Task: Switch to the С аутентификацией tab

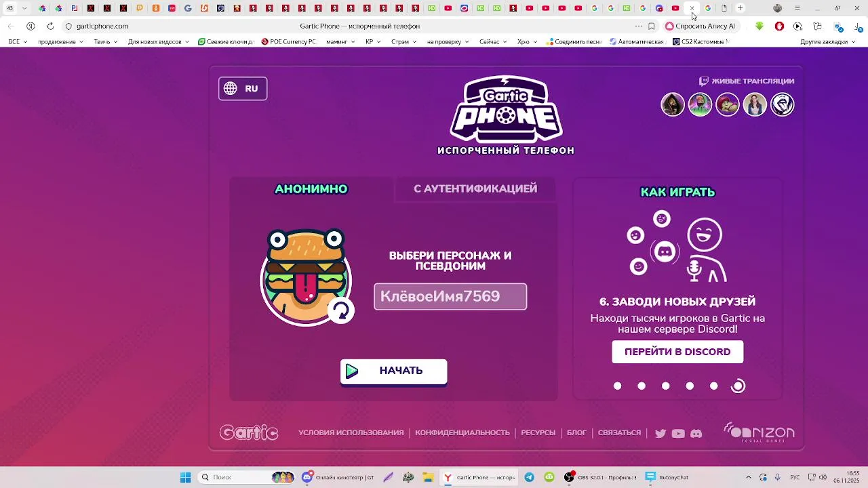Action: pos(475,188)
